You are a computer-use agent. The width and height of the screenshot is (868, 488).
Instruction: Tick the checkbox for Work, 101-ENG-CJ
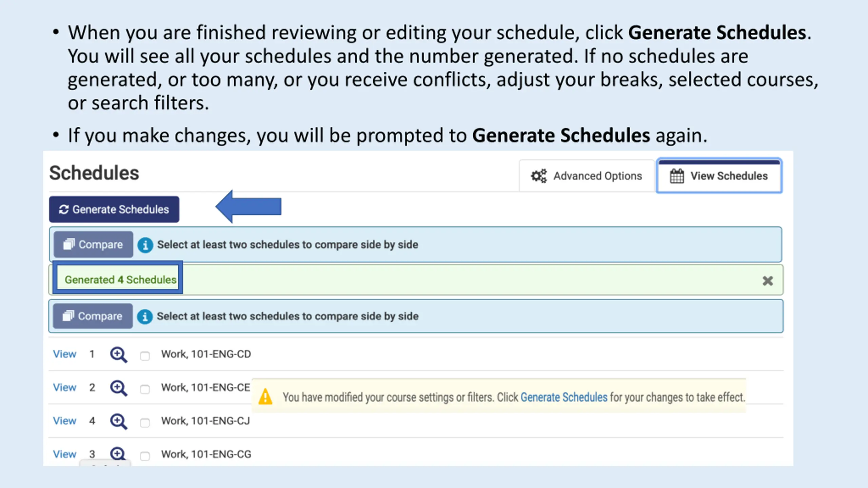145,423
